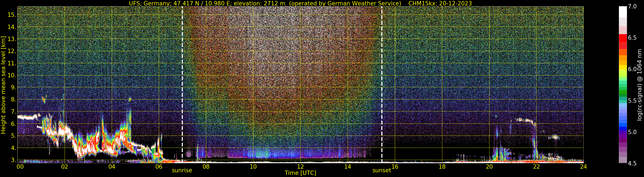Click the '15.' height tick label
Viewport: 644px width, 177px height.
click(12, 15)
